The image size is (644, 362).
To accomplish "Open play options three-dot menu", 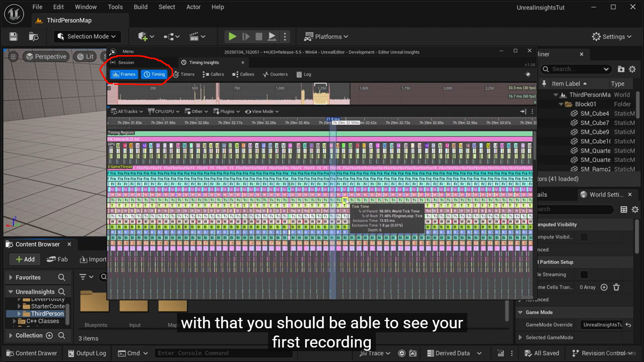I will (x=285, y=37).
